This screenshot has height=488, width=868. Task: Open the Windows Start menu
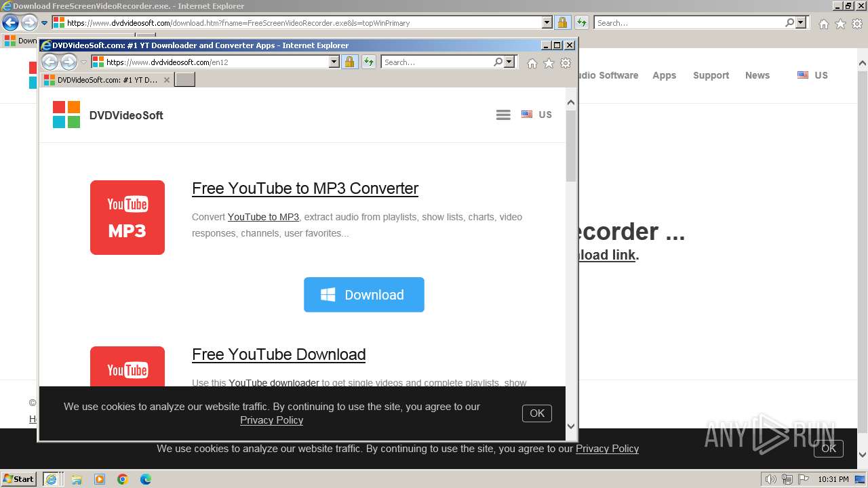(19, 479)
